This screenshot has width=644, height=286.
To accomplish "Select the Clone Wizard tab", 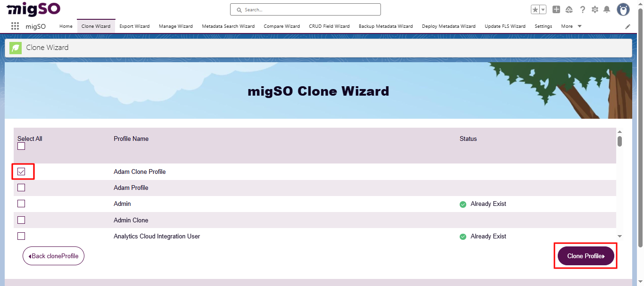I will click(96, 26).
